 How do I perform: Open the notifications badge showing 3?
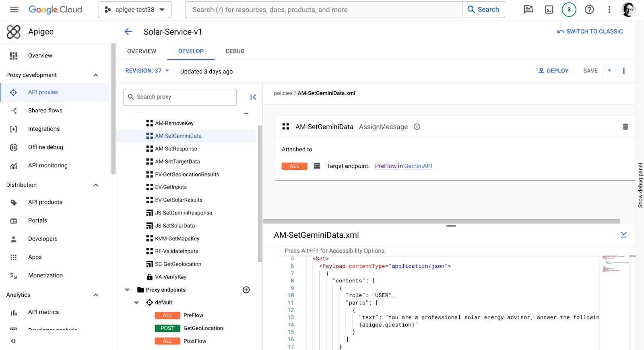pos(569,10)
